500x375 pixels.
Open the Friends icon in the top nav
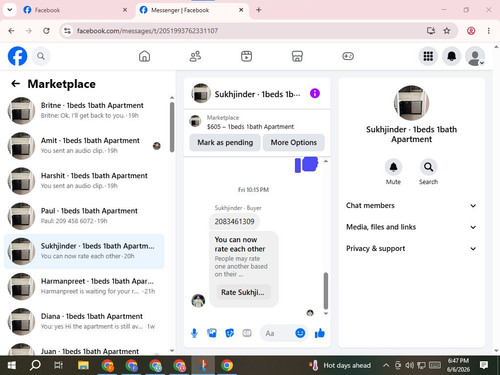[x=195, y=56]
